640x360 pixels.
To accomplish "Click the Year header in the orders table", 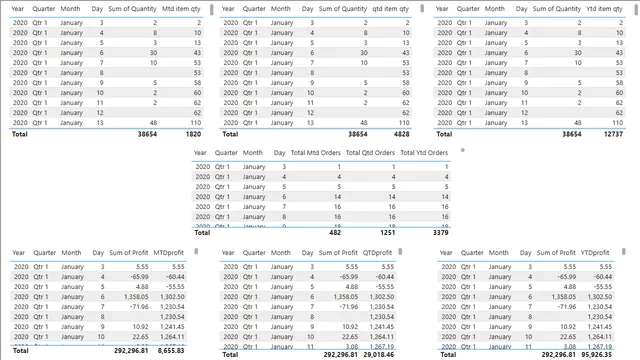I will (200, 153).
